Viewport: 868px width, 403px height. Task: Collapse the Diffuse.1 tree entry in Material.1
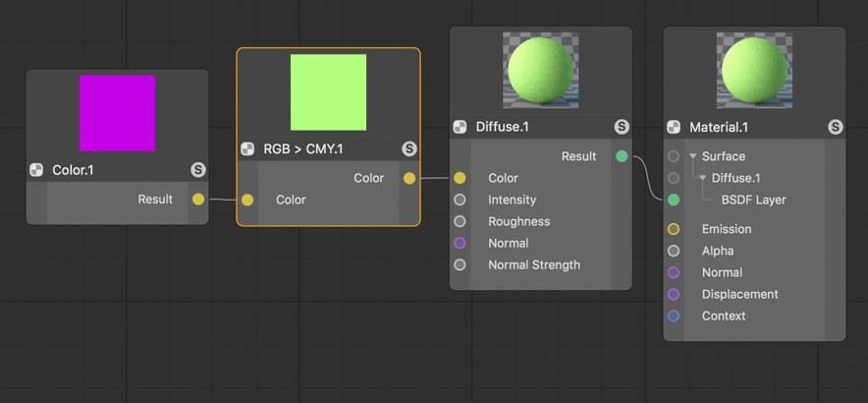[703, 178]
